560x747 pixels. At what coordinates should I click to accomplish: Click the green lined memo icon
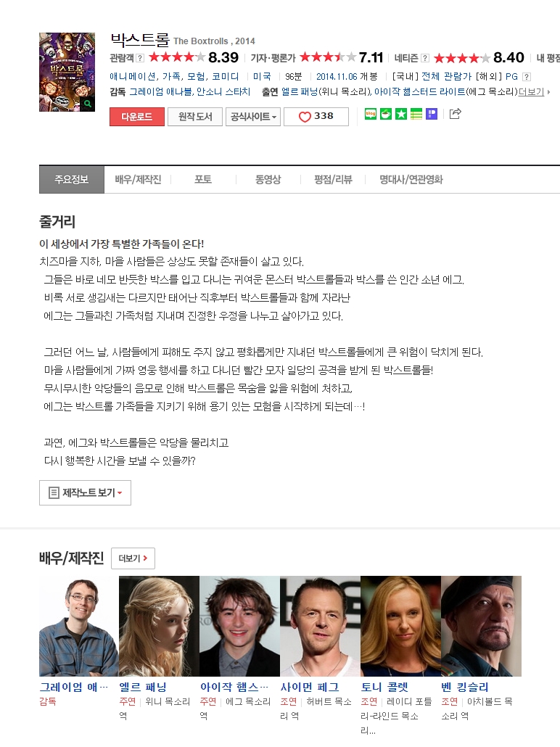point(416,114)
